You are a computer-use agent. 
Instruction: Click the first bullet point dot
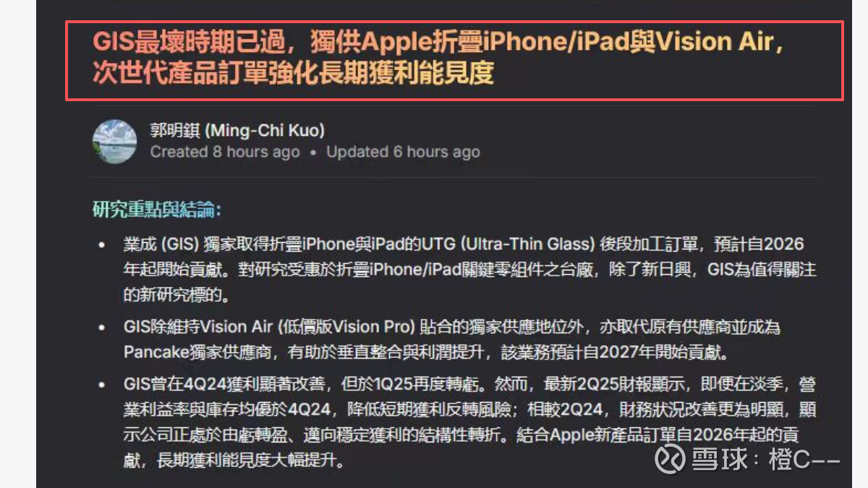coord(102,246)
